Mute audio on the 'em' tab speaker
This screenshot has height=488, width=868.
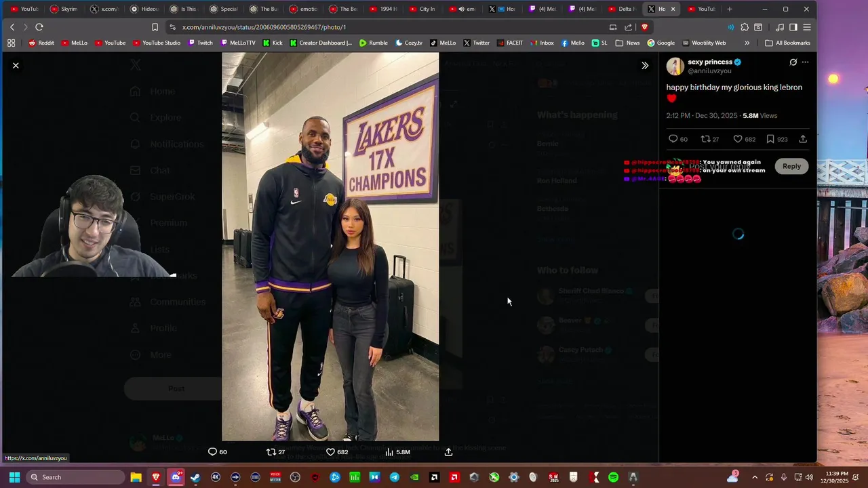point(461,9)
